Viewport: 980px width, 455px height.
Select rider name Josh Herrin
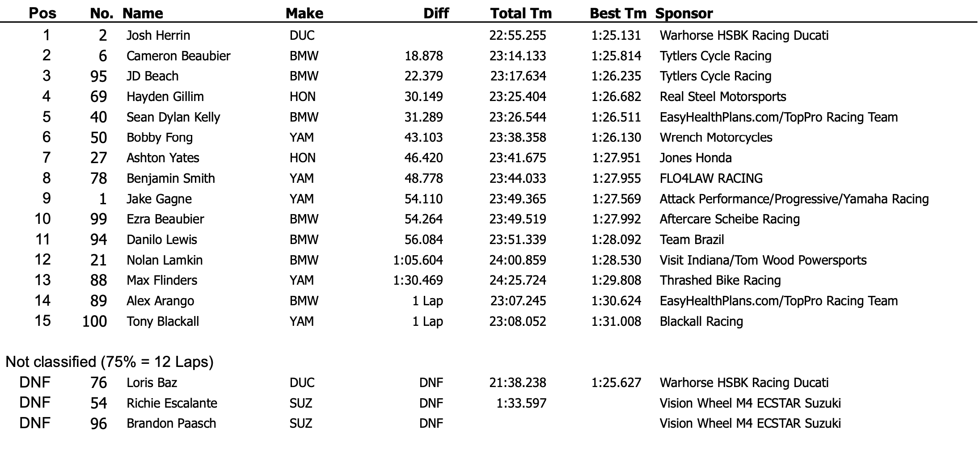point(158,35)
